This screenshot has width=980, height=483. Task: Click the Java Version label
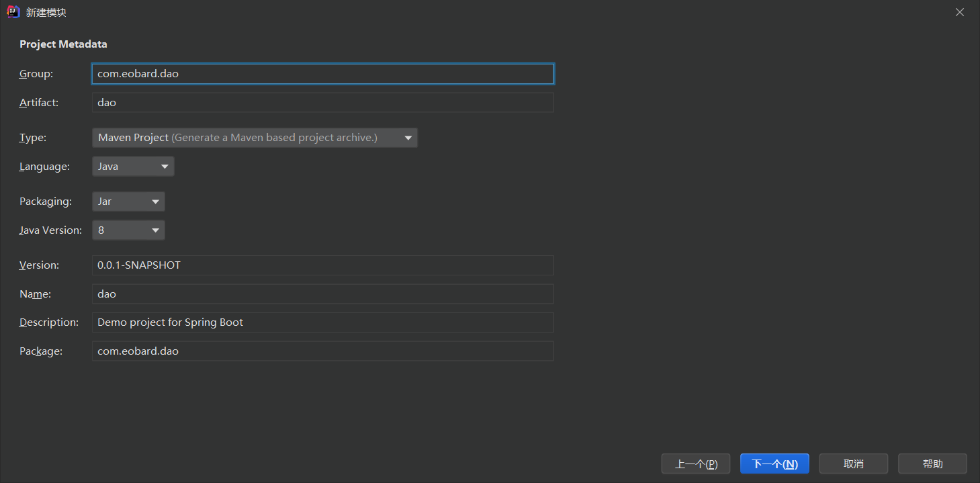pyautogui.click(x=50, y=230)
